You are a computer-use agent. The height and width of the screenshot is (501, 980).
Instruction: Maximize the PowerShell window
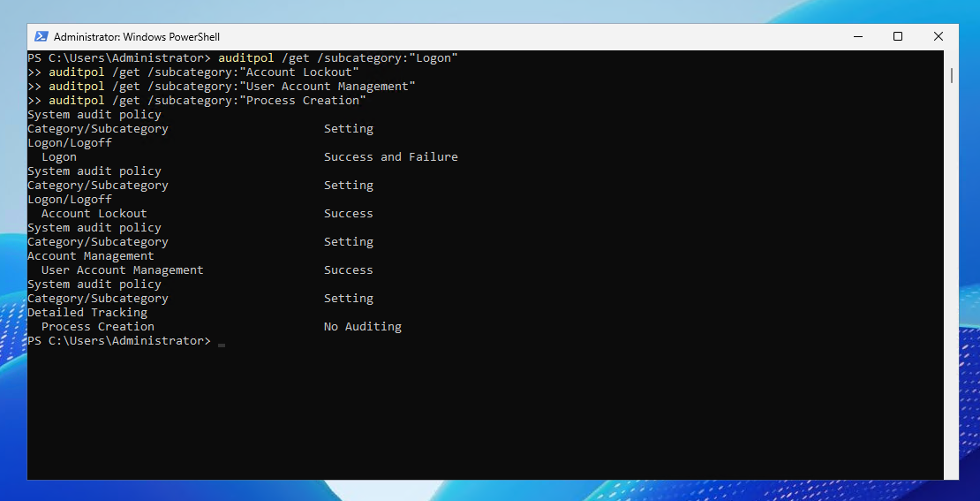coord(898,36)
